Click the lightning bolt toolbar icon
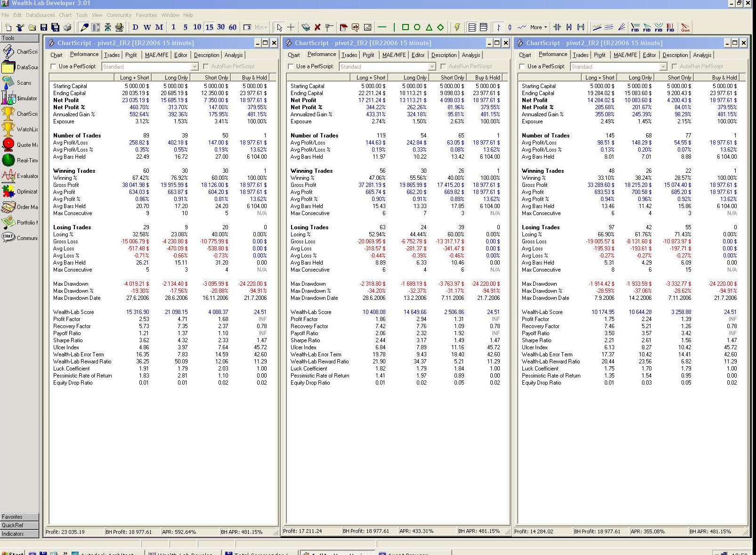The height and width of the screenshot is (555, 756). point(457,27)
